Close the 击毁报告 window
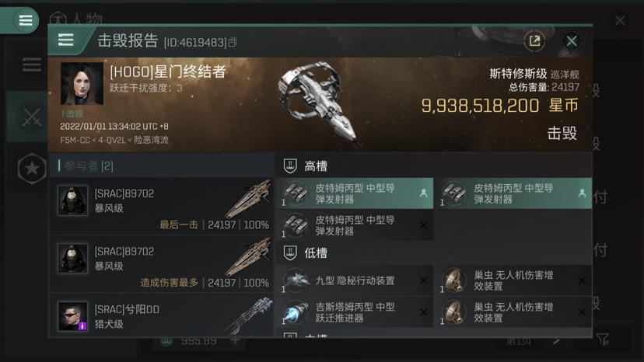Screen dimensions: 644x362 click(572, 41)
